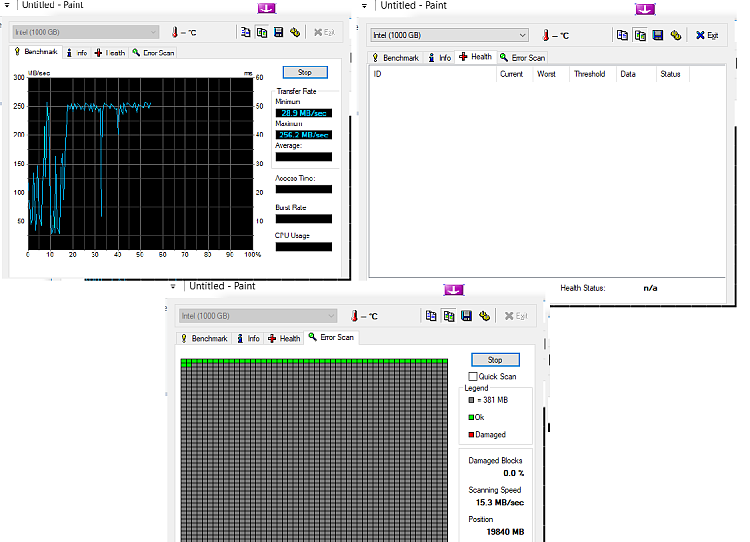The image size is (750, 542).
Task: Click Exit button in the Benchmark window
Action: click(x=324, y=32)
